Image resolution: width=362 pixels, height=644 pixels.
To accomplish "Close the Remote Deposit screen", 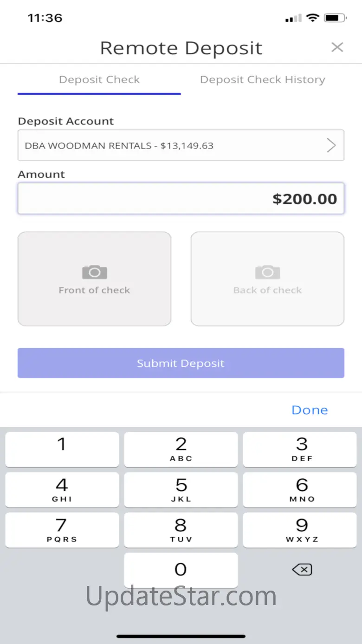I will (x=337, y=47).
